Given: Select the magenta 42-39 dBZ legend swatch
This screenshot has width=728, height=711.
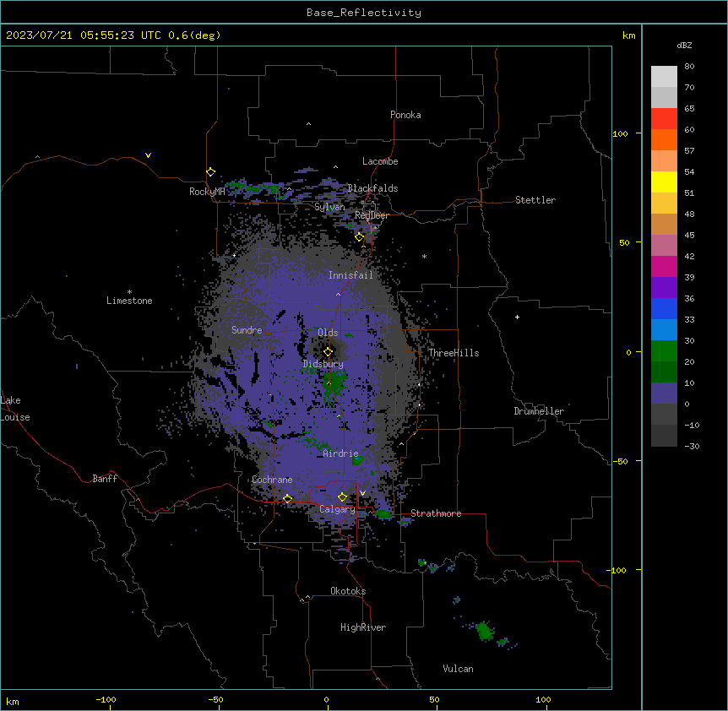Looking at the screenshot, I should point(664,266).
